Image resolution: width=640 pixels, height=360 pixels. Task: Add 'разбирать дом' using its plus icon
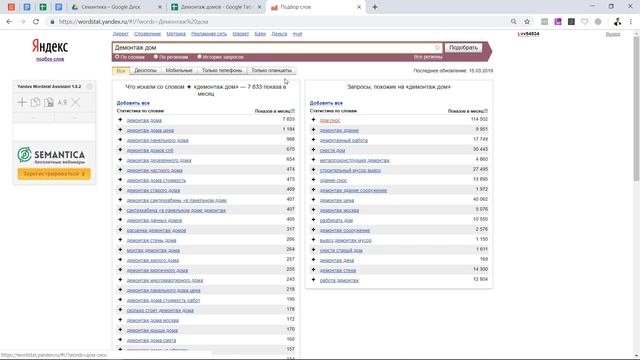click(x=313, y=220)
